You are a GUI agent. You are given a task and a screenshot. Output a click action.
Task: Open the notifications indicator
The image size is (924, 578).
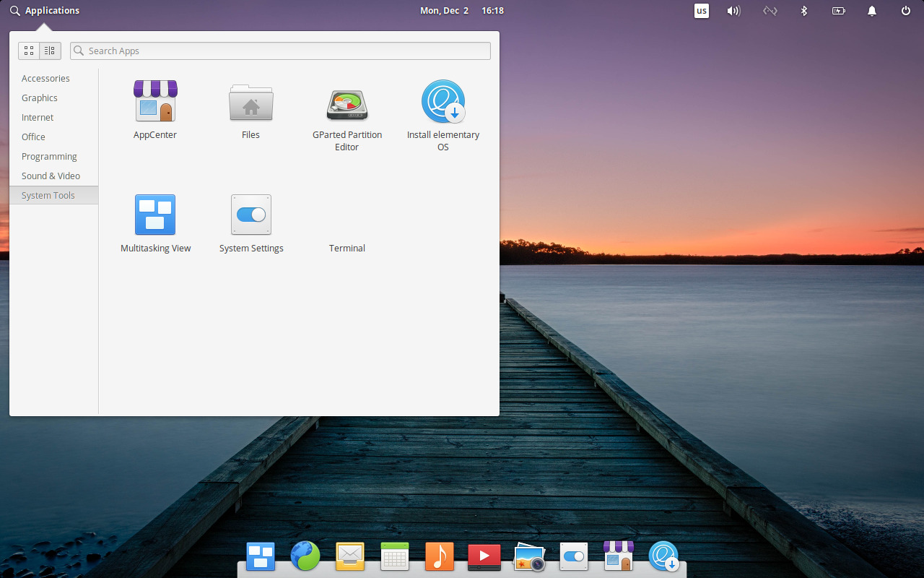[x=871, y=11]
